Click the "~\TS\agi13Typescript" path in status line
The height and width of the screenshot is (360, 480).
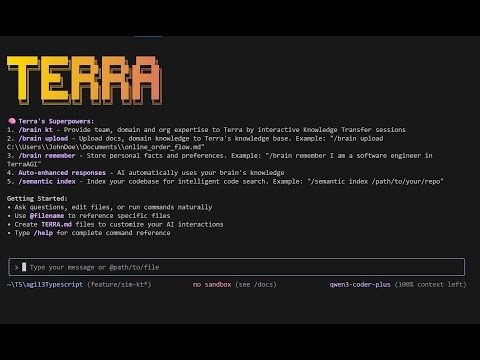pyautogui.click(x=45, y=284)
